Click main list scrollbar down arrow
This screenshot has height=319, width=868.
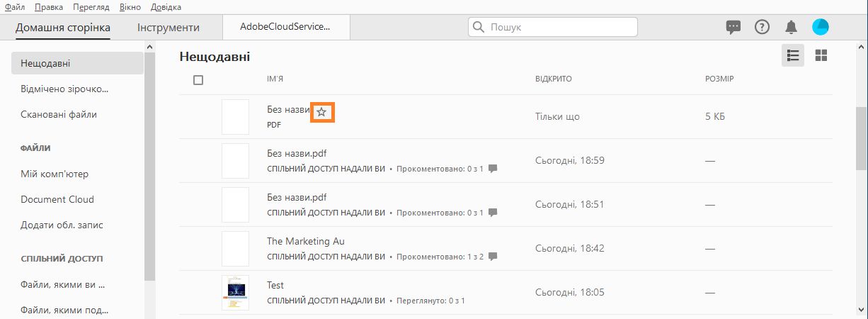click(862, 310)
